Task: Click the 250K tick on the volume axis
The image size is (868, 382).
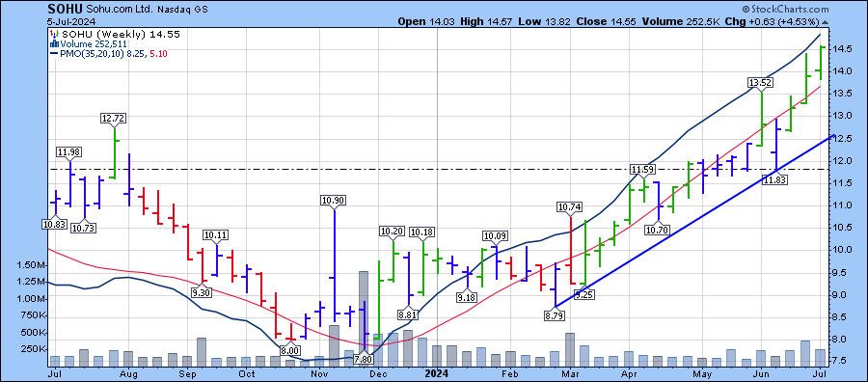Action: [x=32, y=349]
